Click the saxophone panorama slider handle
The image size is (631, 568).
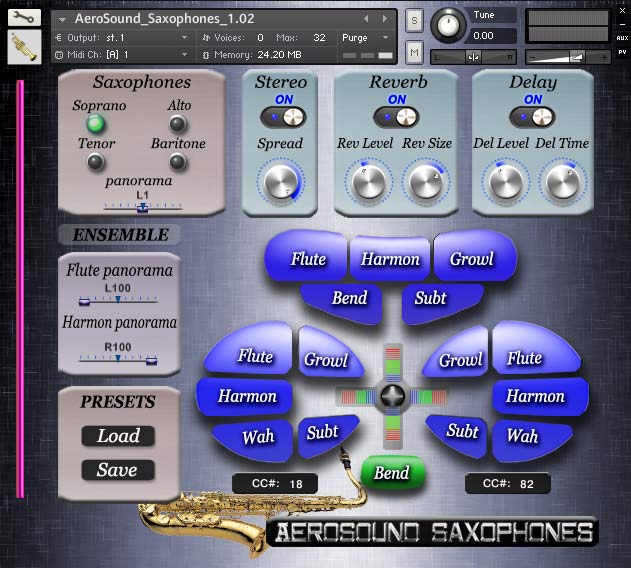point(142,208)
